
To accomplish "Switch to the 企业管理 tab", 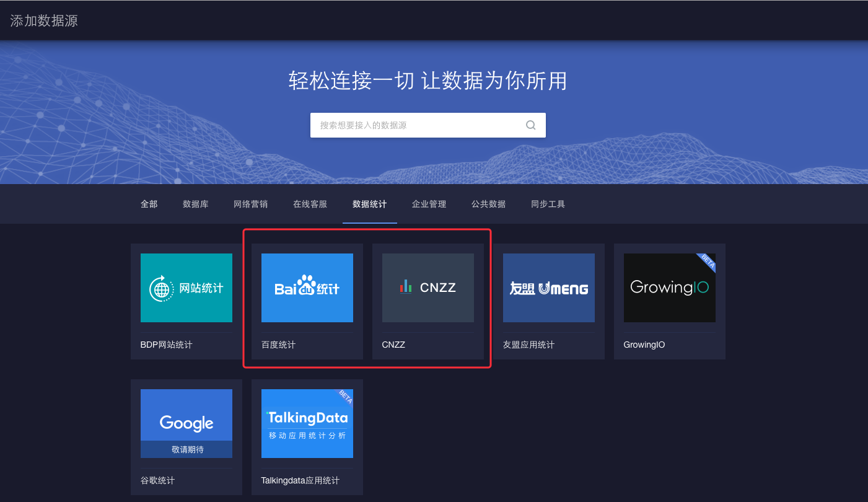I will (429, 204).
